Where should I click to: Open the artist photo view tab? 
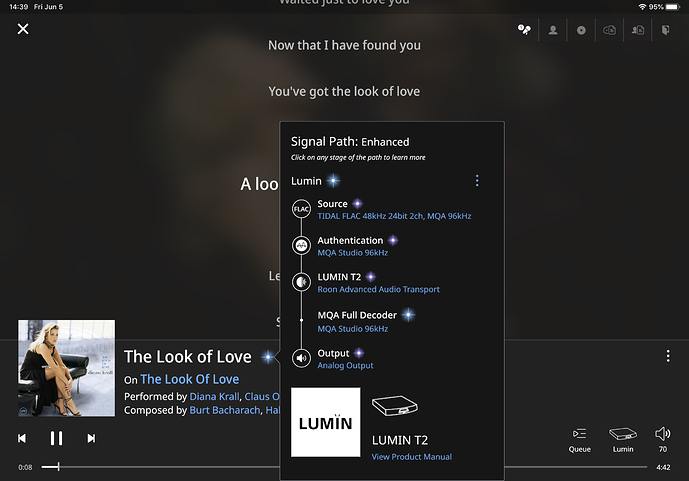pos(553,30)
